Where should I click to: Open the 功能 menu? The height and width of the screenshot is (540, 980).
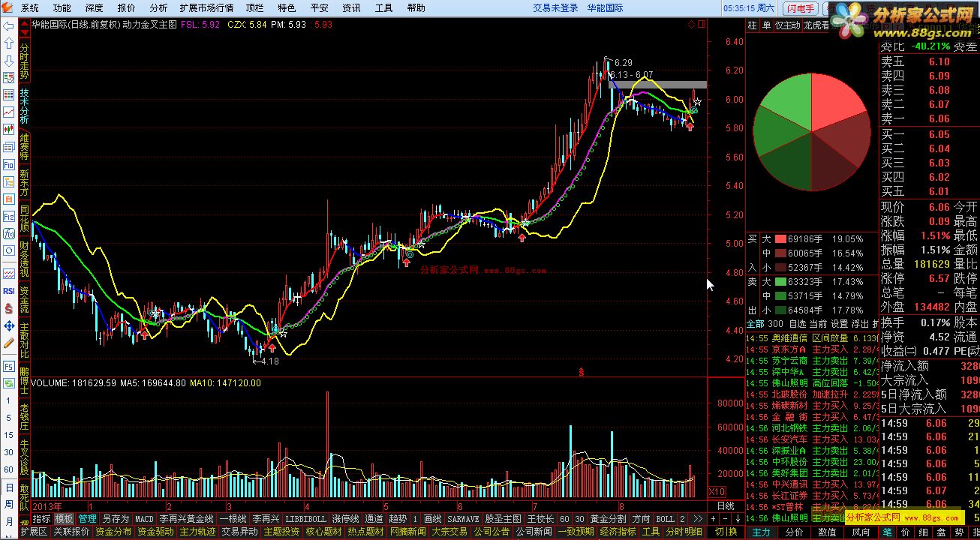tap(62, 7)
